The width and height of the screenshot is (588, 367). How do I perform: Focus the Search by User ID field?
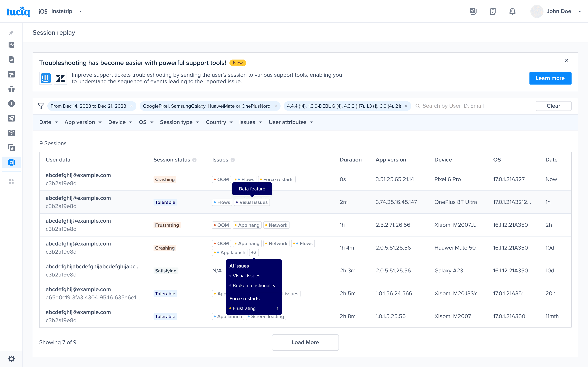[474, 106]
